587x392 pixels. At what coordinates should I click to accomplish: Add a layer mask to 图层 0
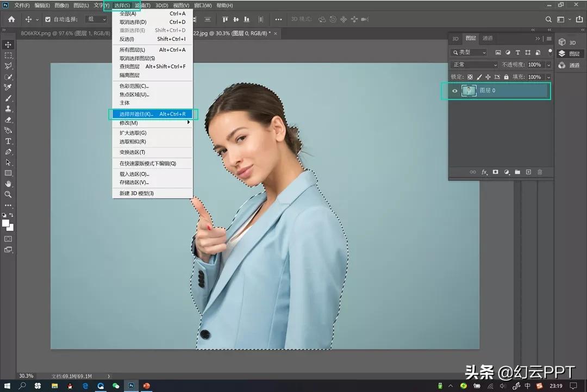[495, 172]
